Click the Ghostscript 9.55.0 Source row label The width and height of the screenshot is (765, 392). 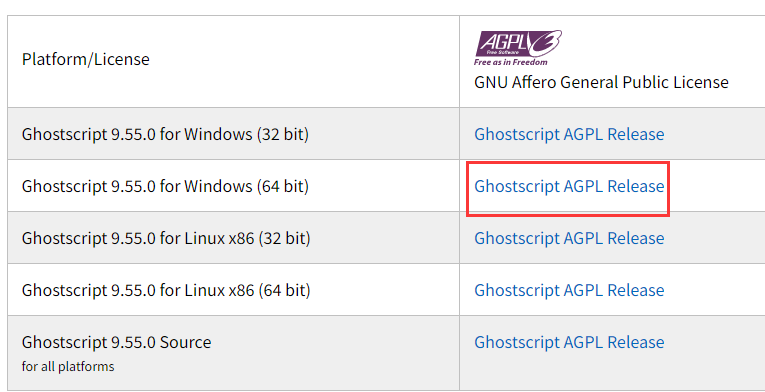(x=117, y=342)
